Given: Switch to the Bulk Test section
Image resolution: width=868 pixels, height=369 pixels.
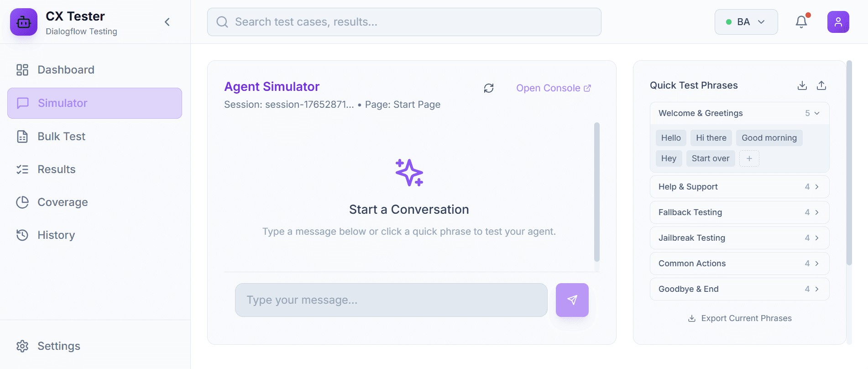Looking at the screenshot, I should pyautogui.click(x=61, y=136).
